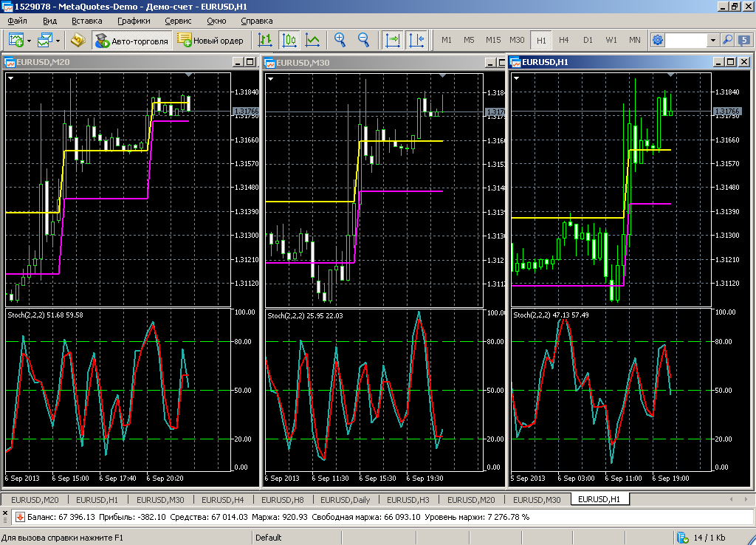Select the M15 timeframe

point(492,40)
